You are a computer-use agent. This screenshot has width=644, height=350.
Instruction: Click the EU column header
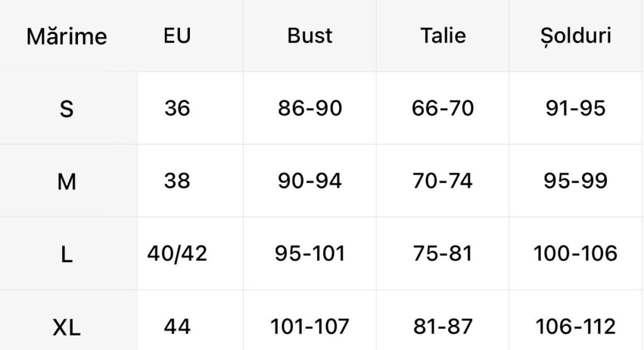177,36
